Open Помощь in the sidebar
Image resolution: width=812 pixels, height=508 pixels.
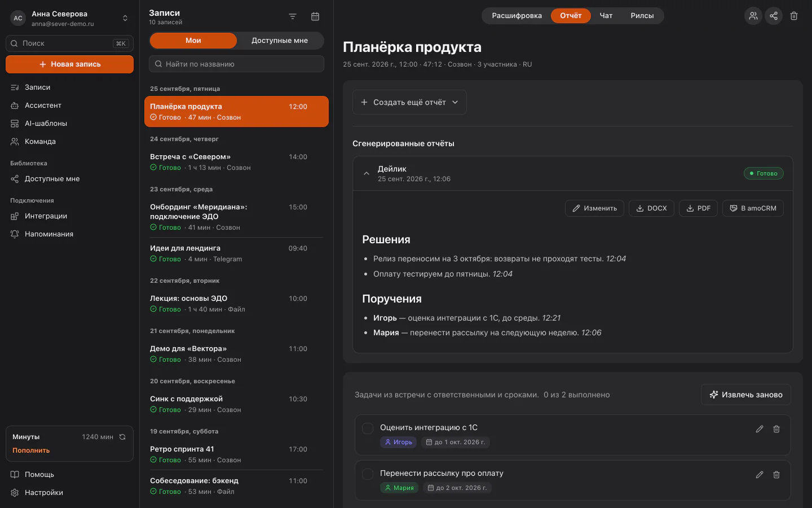point(69,475)
